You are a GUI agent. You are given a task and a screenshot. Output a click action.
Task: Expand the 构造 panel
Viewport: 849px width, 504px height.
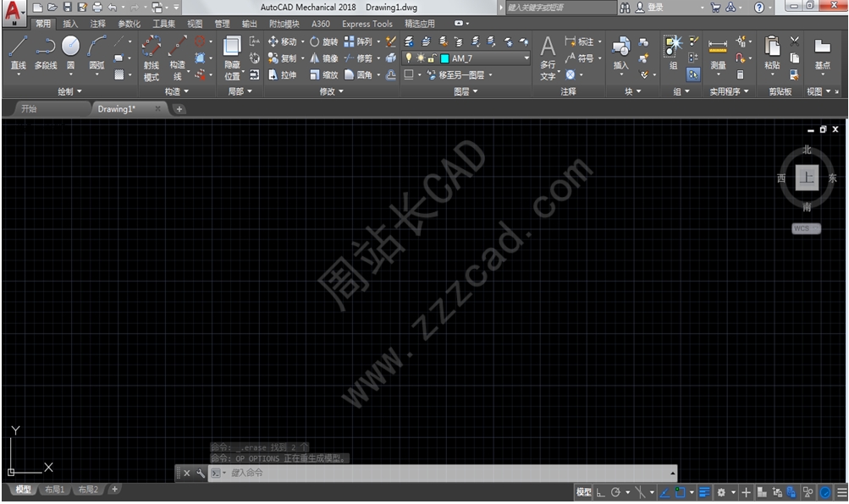(x=177, y=91)
